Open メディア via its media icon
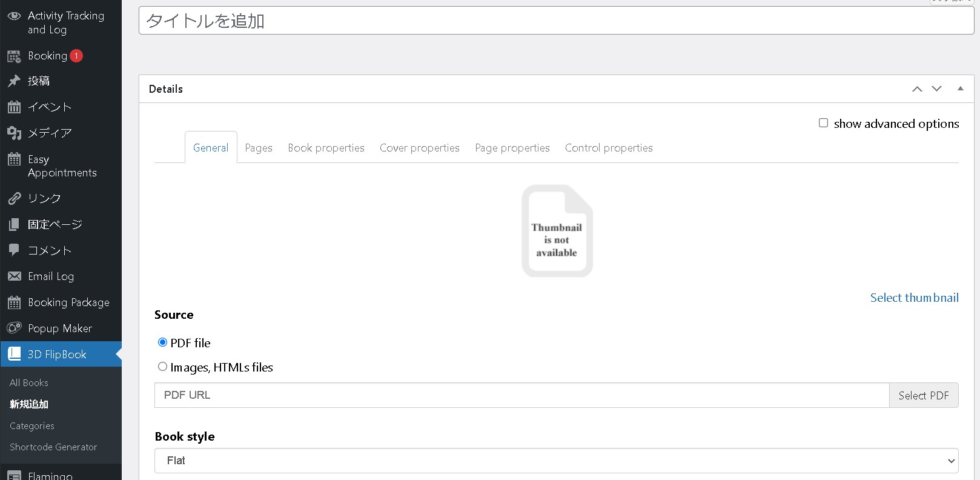The image size is (980, 480). point(14,133)
